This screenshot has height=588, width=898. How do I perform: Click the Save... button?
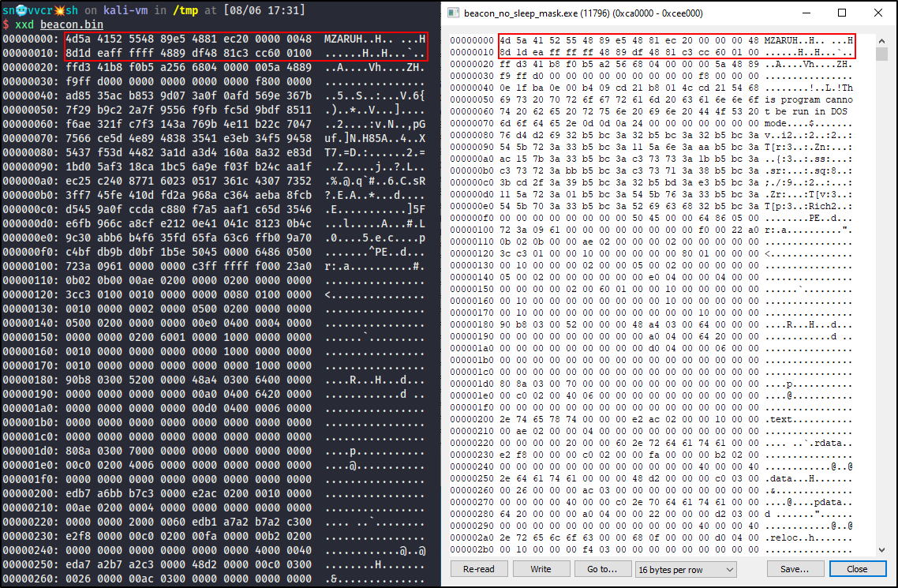pos(795,569)
